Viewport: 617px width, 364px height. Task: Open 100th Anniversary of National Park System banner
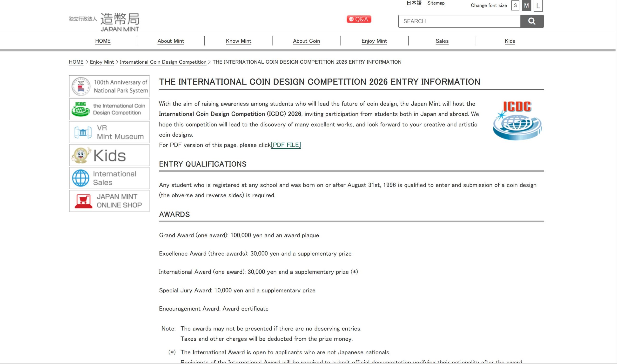(x=109, y=86)
